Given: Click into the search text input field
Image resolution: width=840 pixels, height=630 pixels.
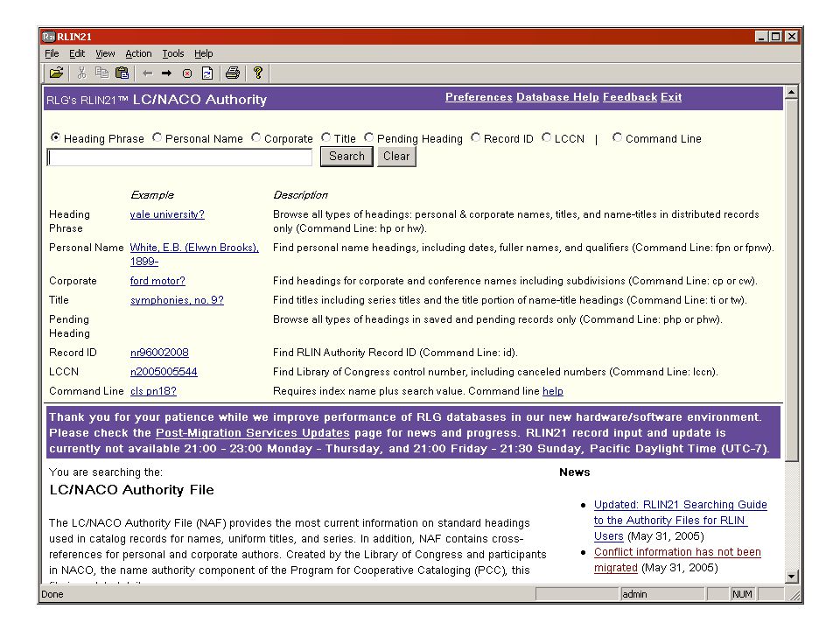Looking at the screenshot, I should [179, 157].
